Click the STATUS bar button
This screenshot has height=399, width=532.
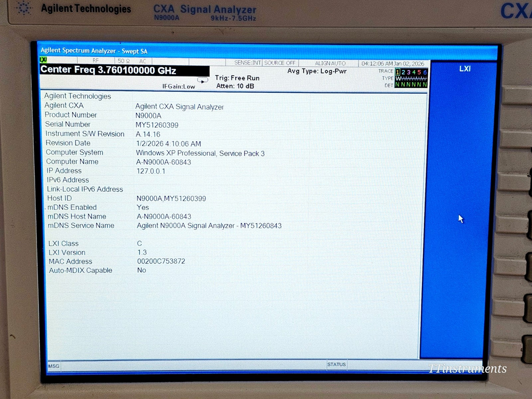click(336, 364)
